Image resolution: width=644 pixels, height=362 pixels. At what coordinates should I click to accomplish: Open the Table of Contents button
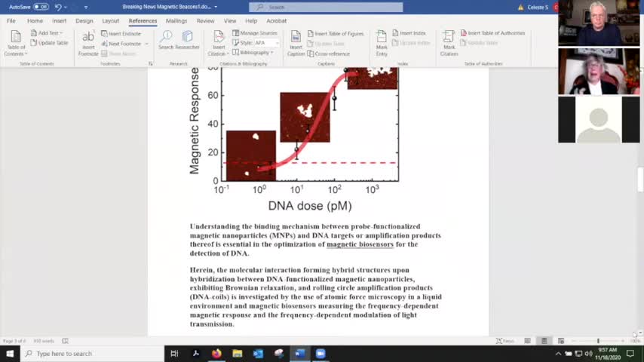click(16, 43)
